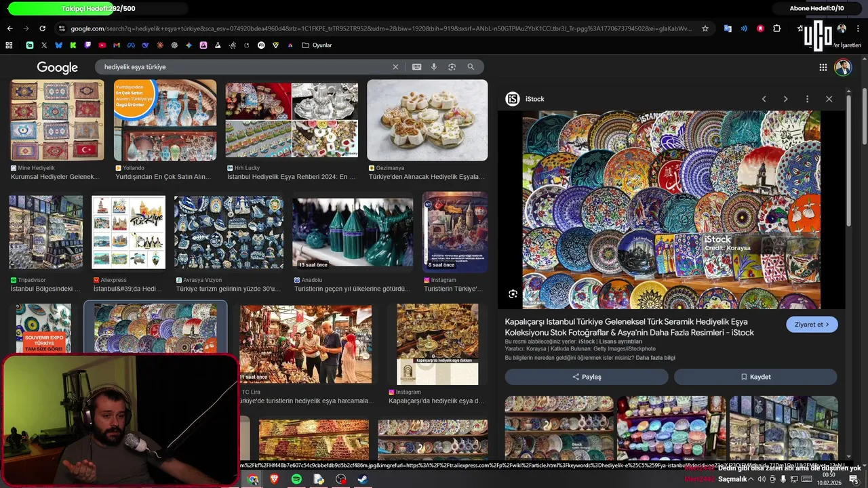This screenshot has width=868, height=488.
Task: Open the Tripadvisor shop image result
Action: point(45,232)
